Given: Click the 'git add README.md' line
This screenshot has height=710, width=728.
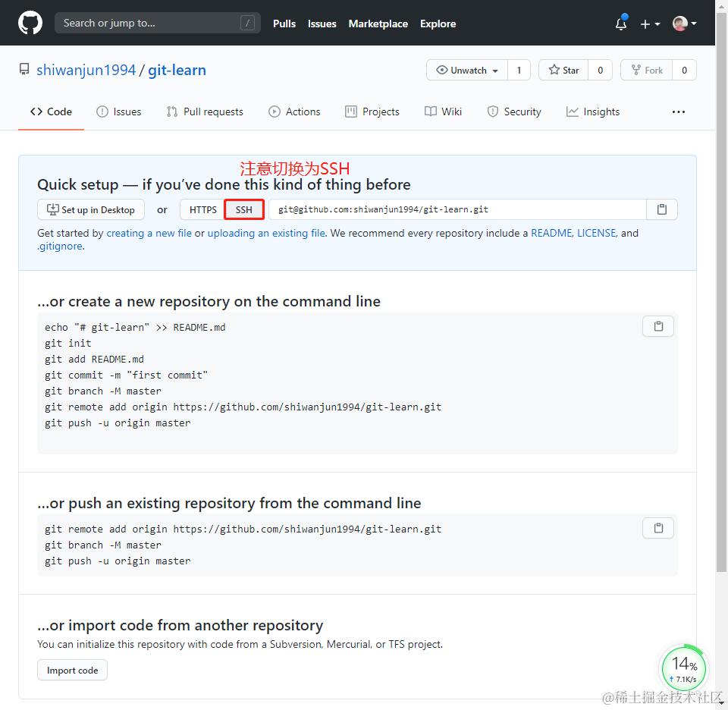Looking at the screenshot, I should tap(94, 360).
